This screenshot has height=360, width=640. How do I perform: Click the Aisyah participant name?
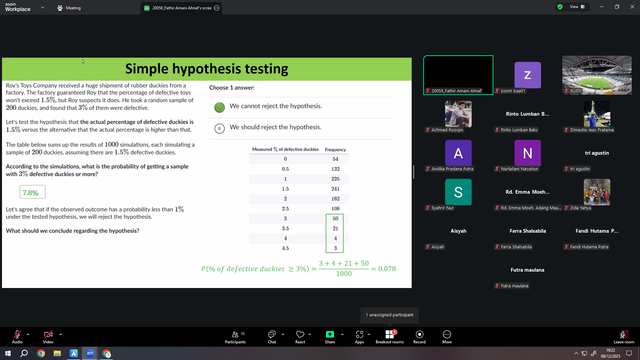[x=458, y=231]
